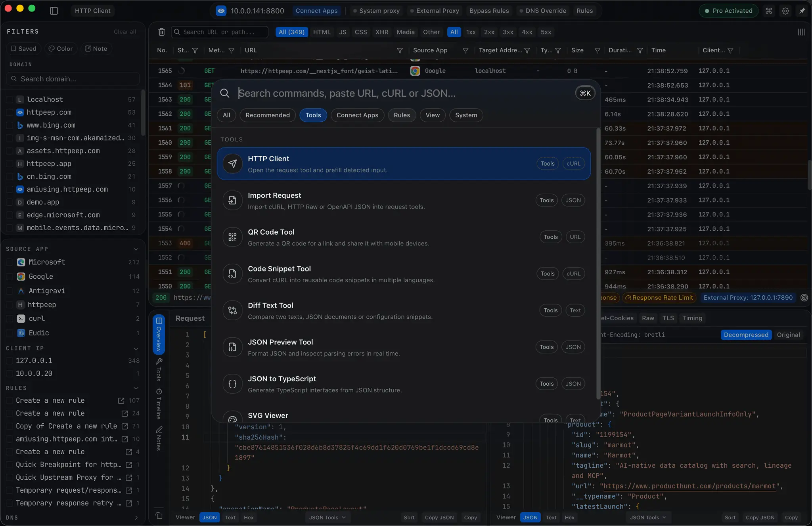Filter by 4xx status tab
Screen dimensions: 812x526
pyautogui.click(x=527, y=32)
